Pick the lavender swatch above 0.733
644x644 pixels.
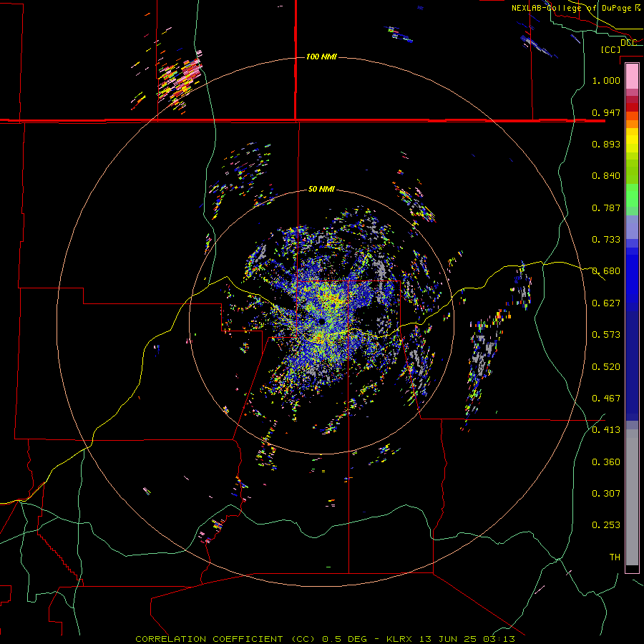[632, 227]
